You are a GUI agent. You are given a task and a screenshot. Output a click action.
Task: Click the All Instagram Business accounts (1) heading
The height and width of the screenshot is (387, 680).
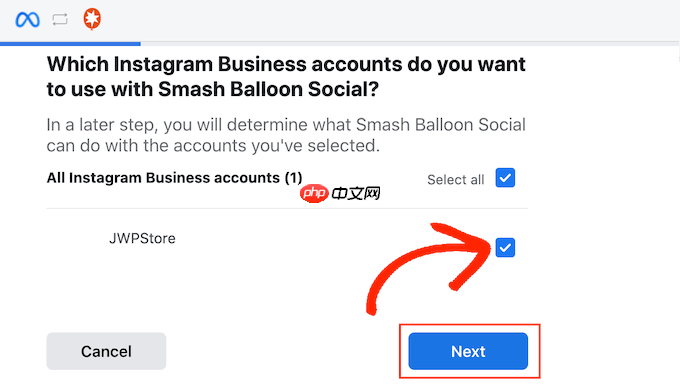(174, 178)
